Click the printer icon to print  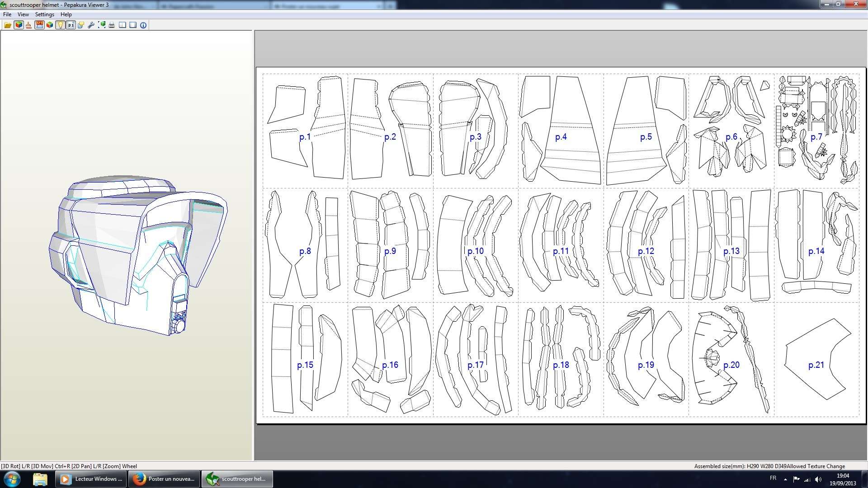tap(112, 25)
